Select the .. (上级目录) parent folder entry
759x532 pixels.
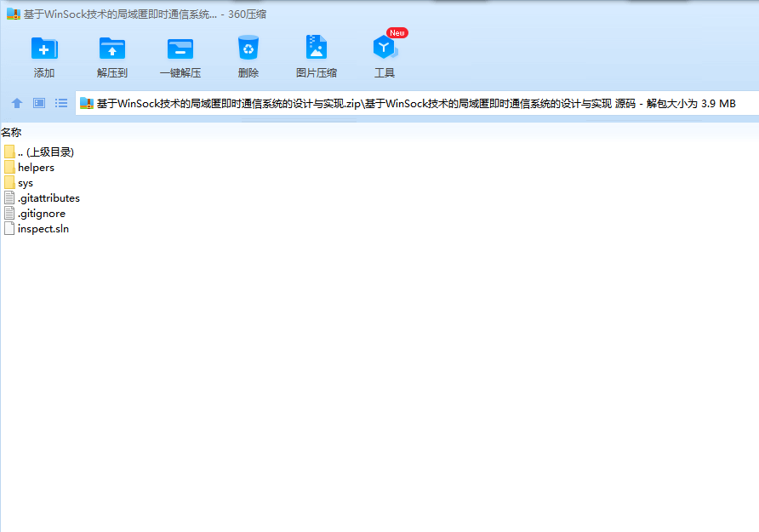(x=39, y=152)
